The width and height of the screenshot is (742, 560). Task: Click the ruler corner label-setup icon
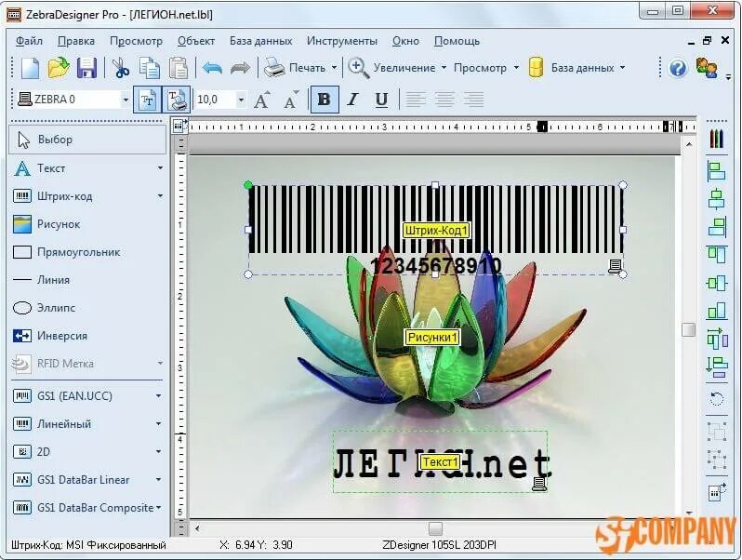[x=178, y=126]
